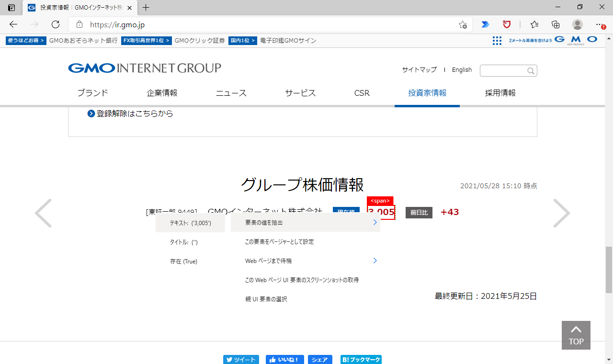Open a new browser tab
613x364 pixels.
coord(146,8)
